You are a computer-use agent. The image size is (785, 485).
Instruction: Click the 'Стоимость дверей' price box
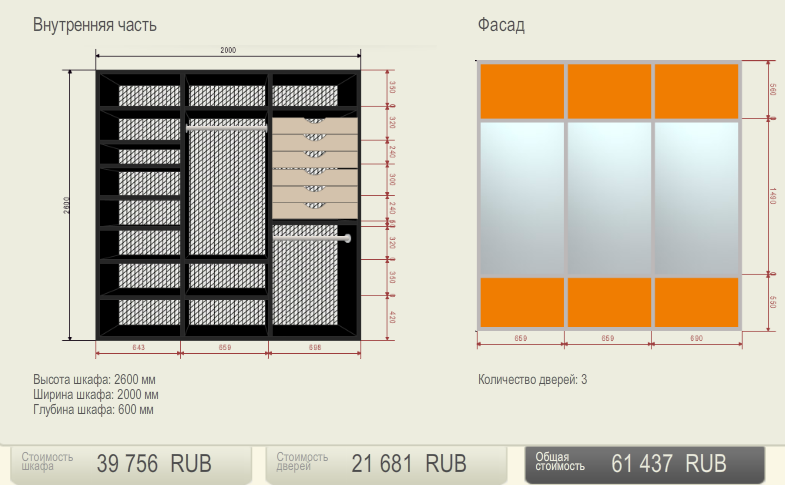tap(386, 464)
